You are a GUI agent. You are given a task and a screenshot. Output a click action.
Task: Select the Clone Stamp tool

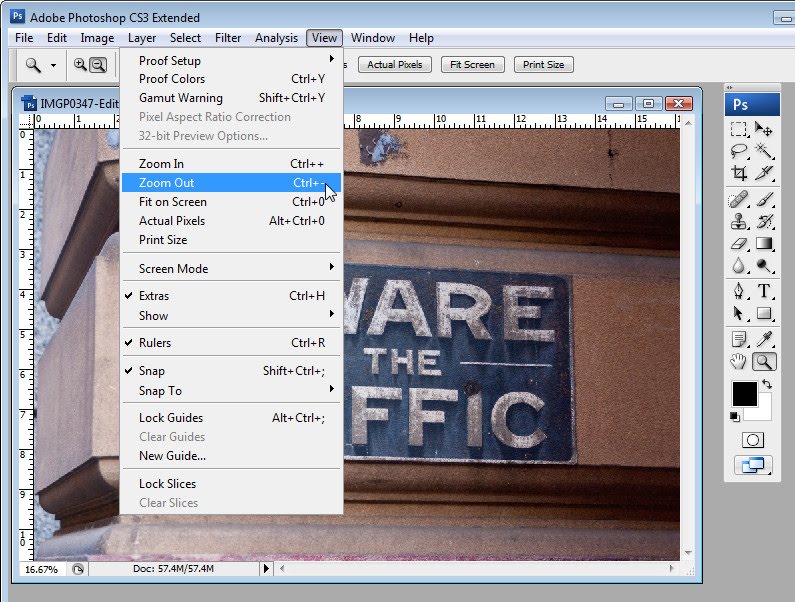pos(739,221)
